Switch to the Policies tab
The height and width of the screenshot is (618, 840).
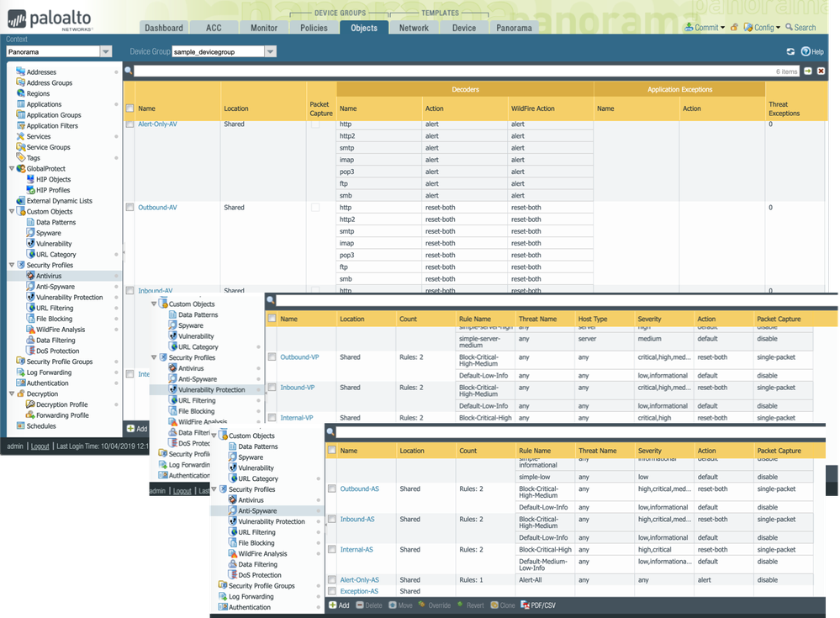314,28
